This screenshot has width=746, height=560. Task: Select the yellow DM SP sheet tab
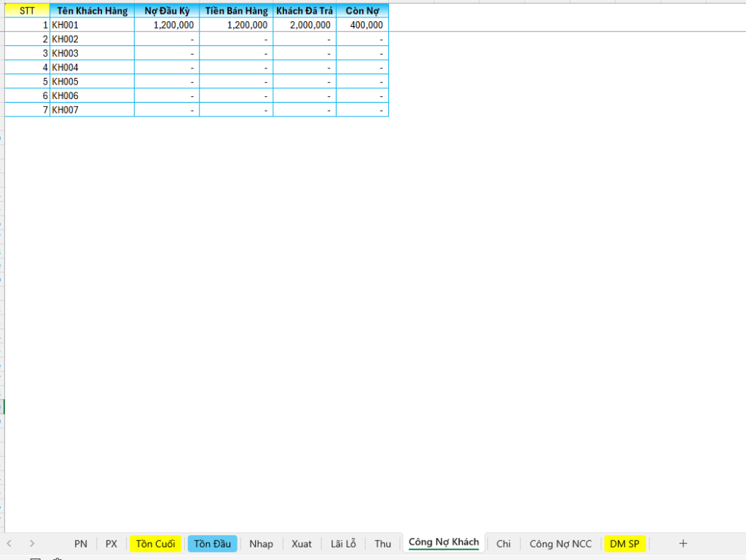point(625,543)
